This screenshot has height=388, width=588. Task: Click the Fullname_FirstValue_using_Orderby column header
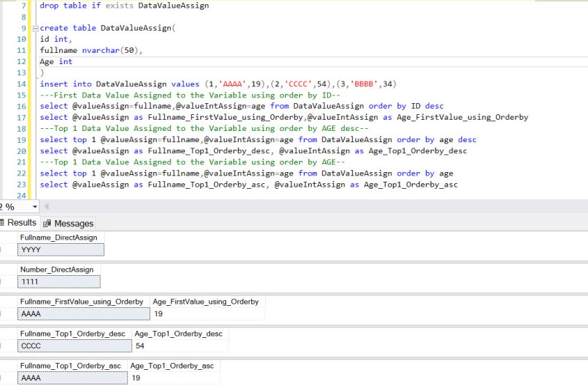[84, 302]
